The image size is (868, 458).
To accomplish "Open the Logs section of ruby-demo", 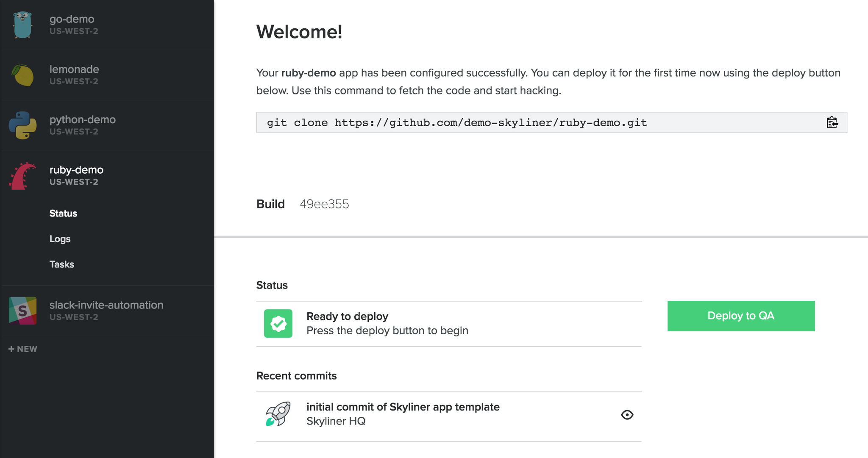I will [60, 239].
